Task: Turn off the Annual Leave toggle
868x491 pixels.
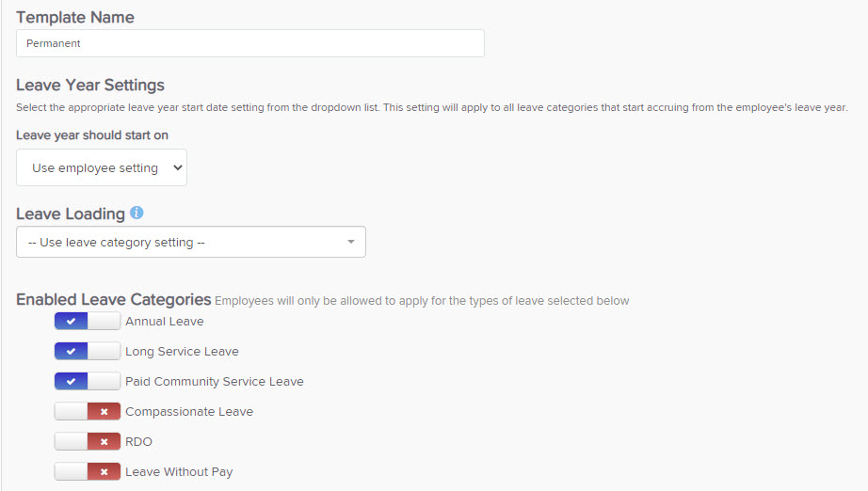Action: (88, 322)
